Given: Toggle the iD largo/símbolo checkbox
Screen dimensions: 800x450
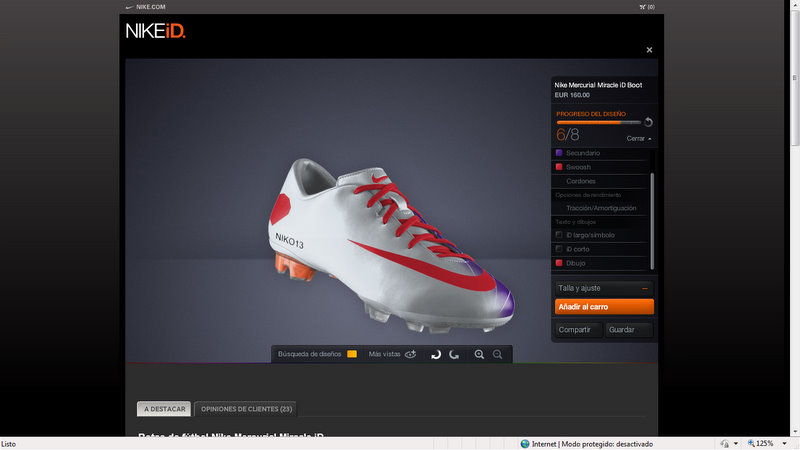Looking at the screenshot, I should click(559, 235).
